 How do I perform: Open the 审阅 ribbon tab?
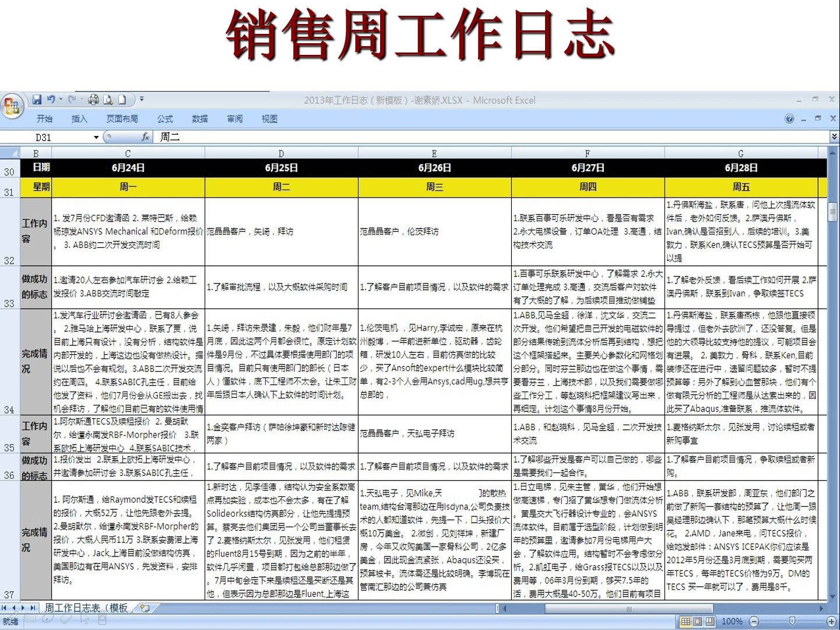click(x=235, y=119)
